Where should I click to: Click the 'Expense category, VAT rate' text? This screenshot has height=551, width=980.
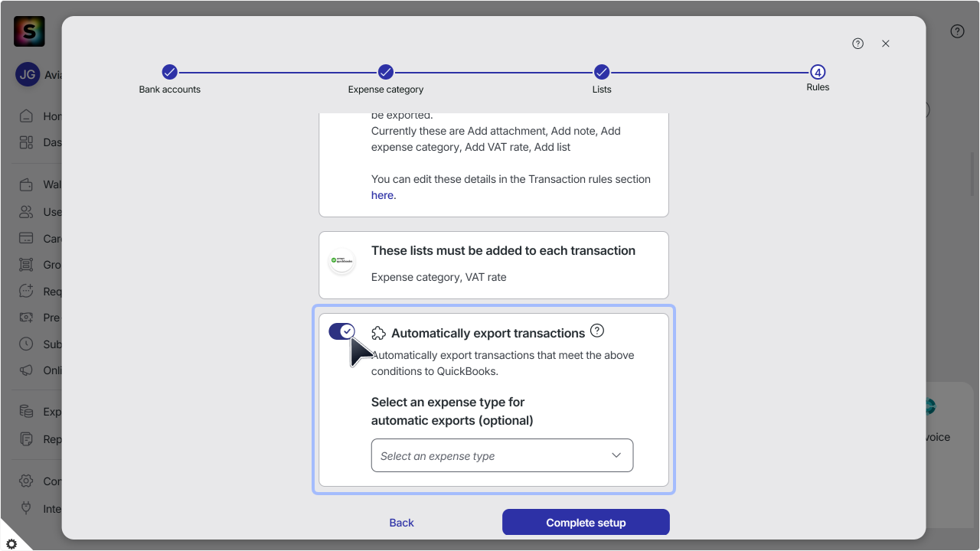point(439,277)
